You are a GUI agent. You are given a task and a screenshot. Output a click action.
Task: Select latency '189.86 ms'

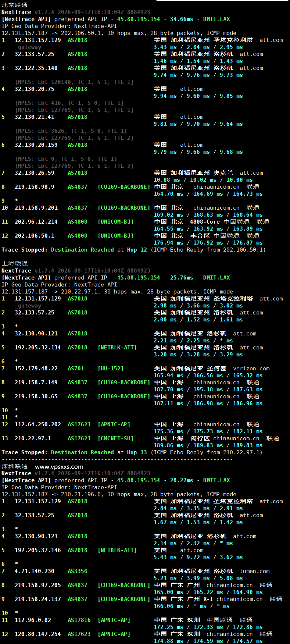click(x=168, y=445)
